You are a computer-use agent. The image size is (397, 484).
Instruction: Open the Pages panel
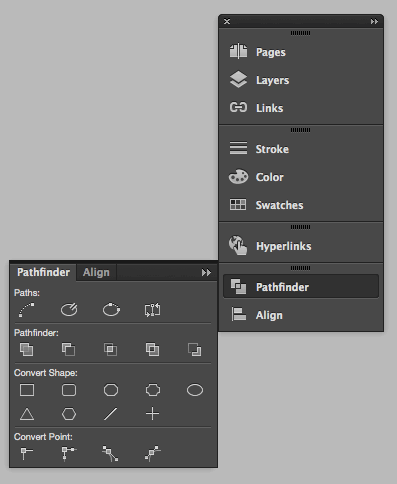(x=301, y=52)
